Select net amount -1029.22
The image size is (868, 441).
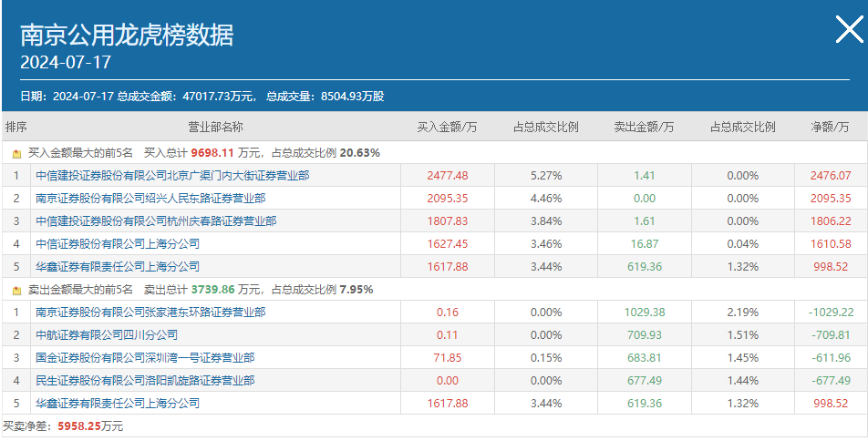point(831,313)
